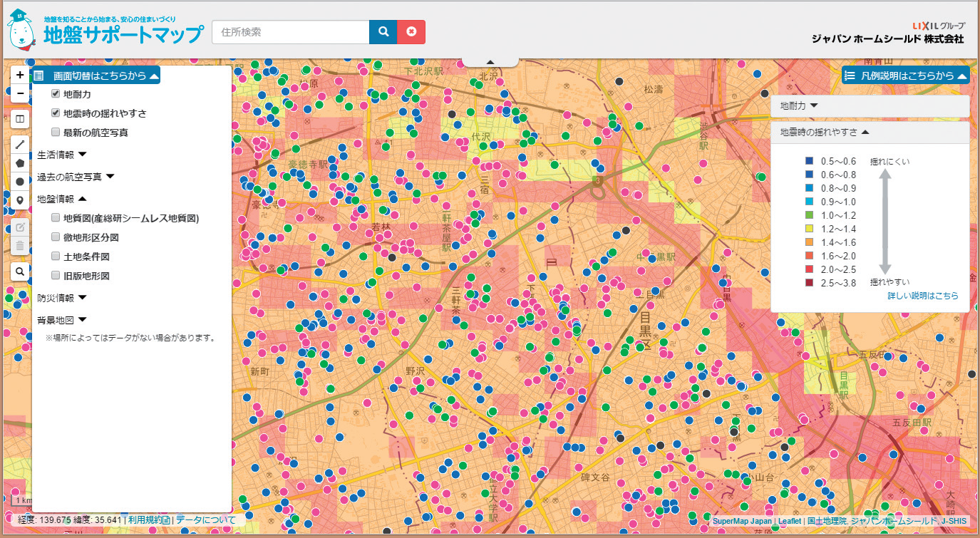Screen dimensions: 980x538
Task: Check 最新の航空写真 layer
Action: (x=56, y=132)
